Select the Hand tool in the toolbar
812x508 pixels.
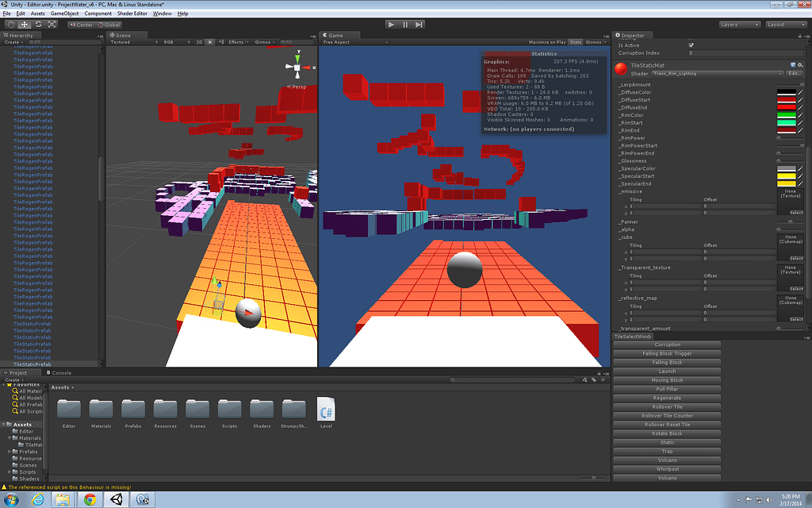[11, 24]
